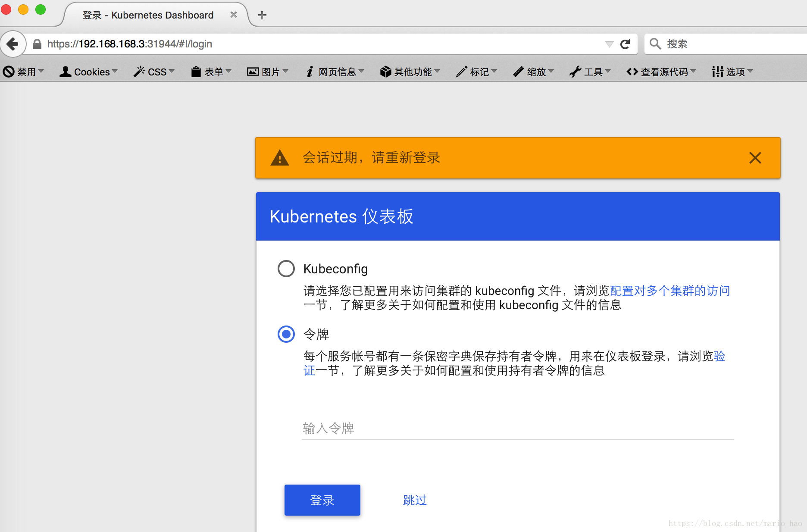Click the blue 登录 login button

tap(322, 500)
